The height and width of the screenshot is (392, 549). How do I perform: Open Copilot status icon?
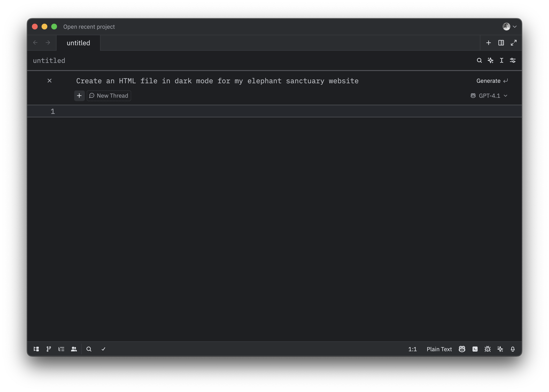tap(462, 349)
